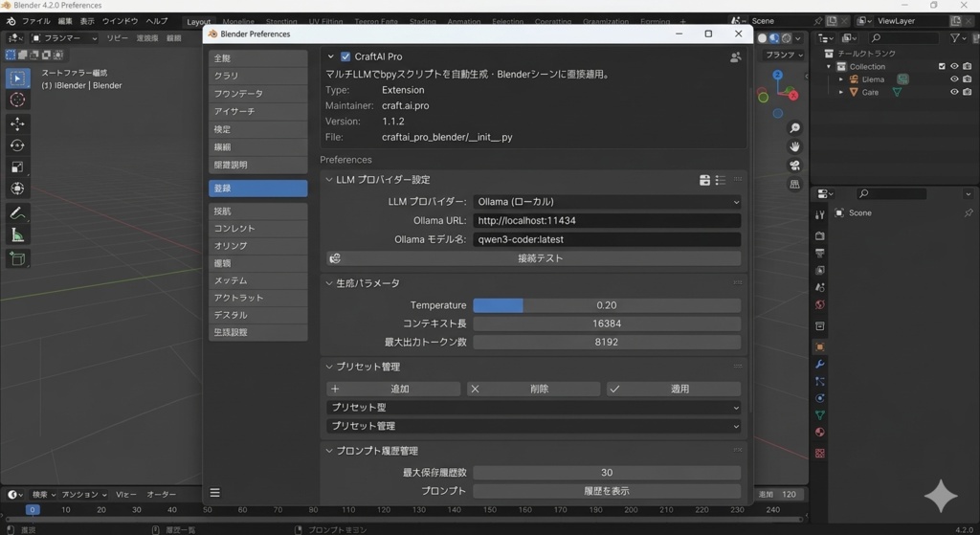The image size is (980, 535).
Task: Select the 3D Cursor tool
Action: [x=17, y=100]
